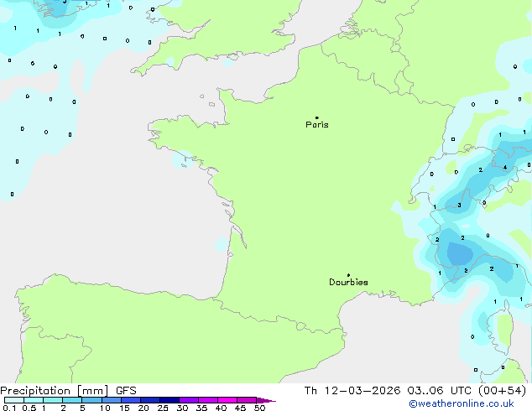Pick the 15–20 mm legend swatch
Screen dimensions: 532x411
[130, 400]
